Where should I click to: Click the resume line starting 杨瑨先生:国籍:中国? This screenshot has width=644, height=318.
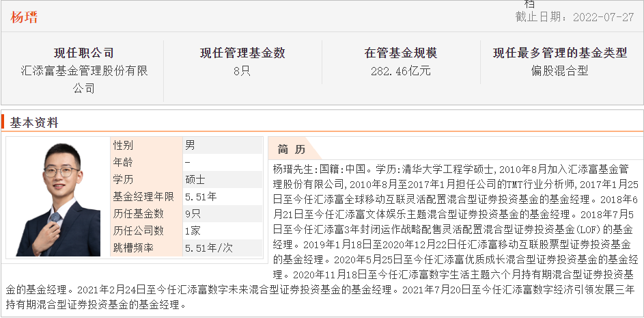pos(451,169)
